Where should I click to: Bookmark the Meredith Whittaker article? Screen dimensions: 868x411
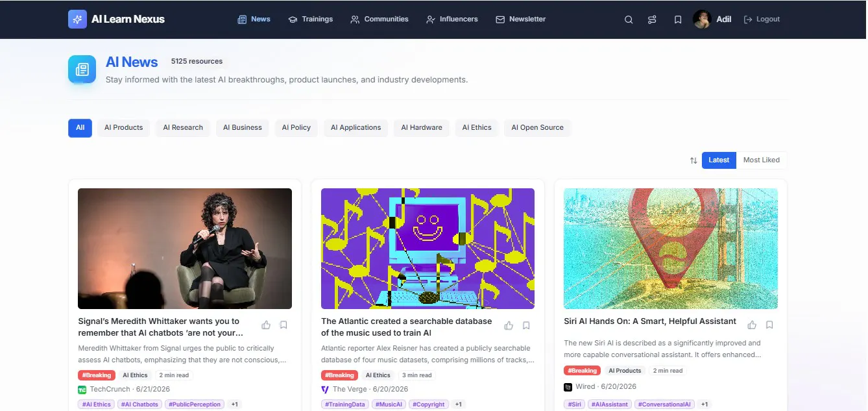pyautogui.click(x=283, y=325)
